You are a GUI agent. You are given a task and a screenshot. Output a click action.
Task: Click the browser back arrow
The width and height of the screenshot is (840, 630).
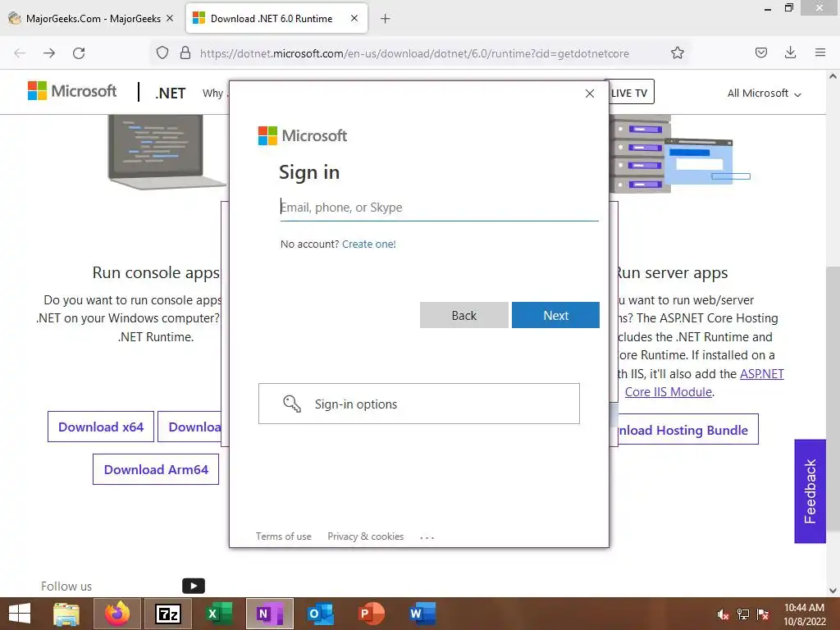20,53
